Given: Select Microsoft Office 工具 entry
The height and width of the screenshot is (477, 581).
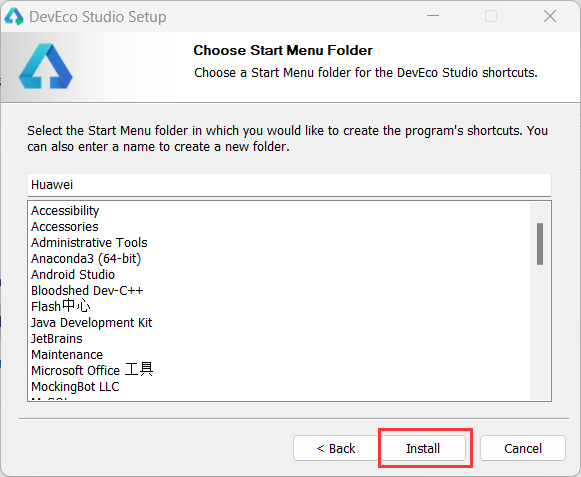Looking at the screenshot, I should 92,370.
